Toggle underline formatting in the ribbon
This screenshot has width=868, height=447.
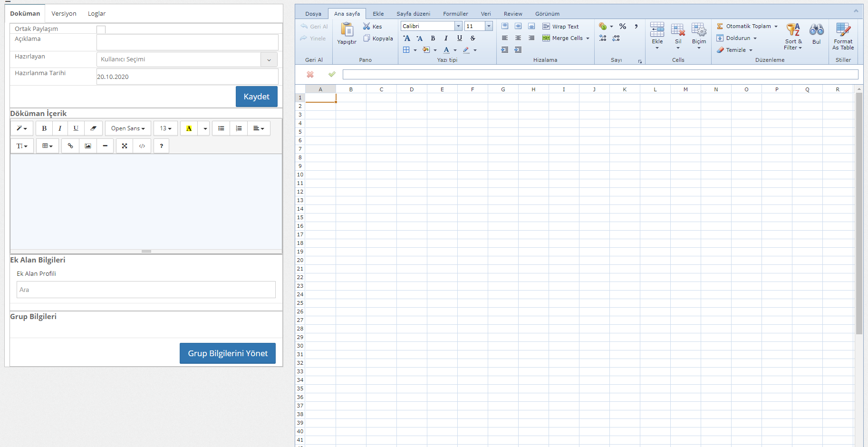459,38
